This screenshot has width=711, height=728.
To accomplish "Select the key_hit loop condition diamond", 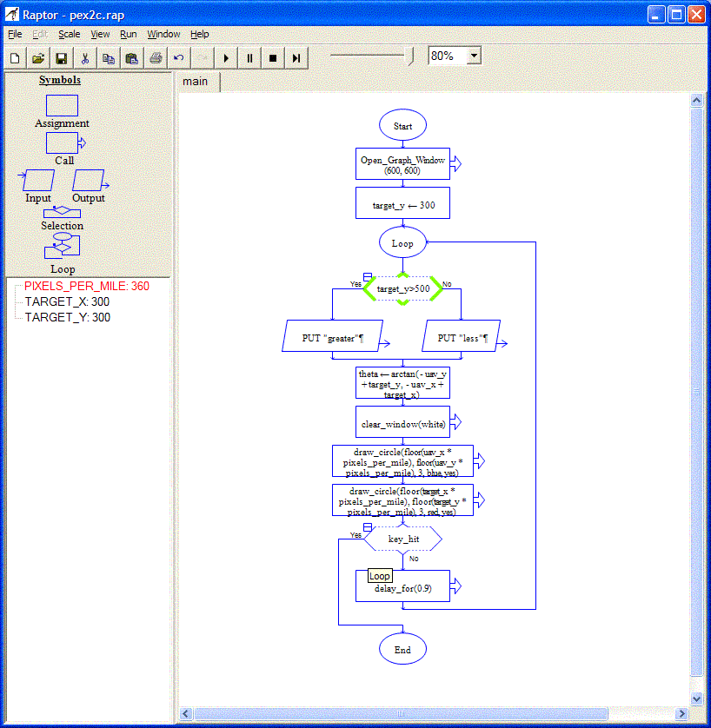I will coord(402,539).
